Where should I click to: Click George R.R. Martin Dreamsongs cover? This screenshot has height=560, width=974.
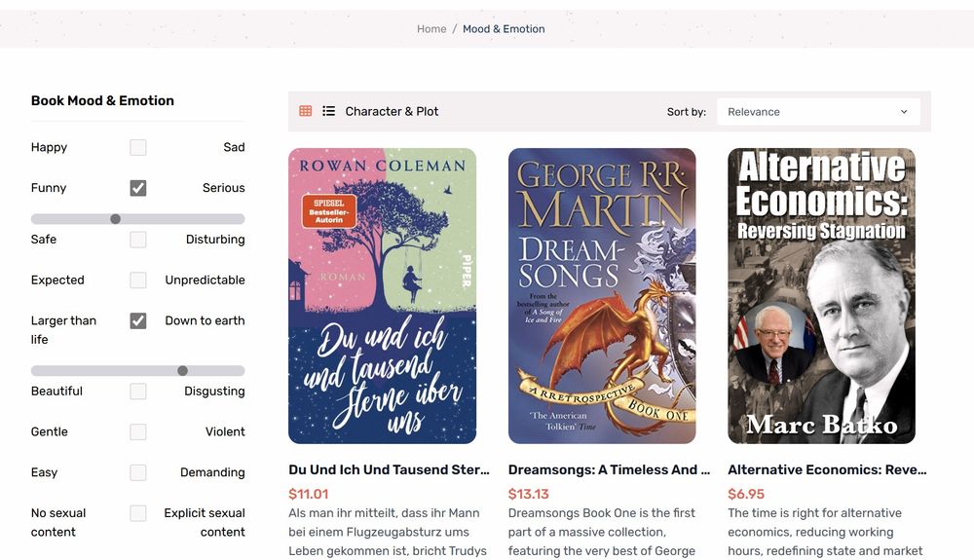pos(602,295)
